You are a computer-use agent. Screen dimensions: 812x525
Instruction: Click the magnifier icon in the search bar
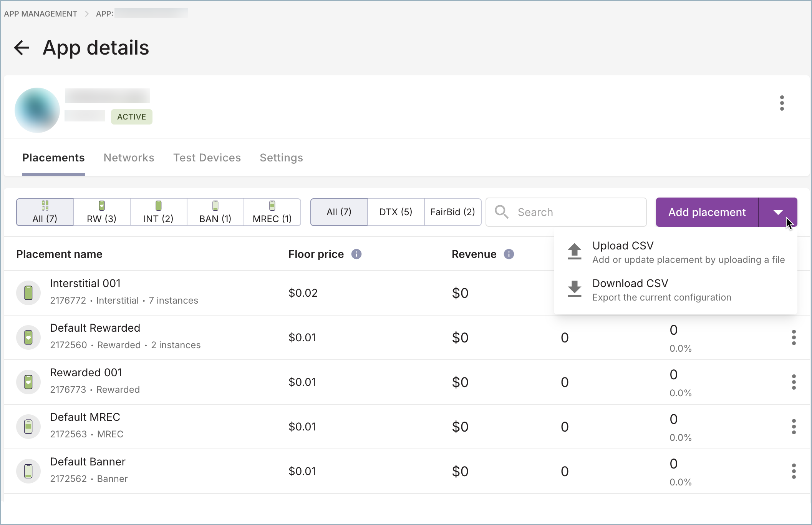point(502,212)
